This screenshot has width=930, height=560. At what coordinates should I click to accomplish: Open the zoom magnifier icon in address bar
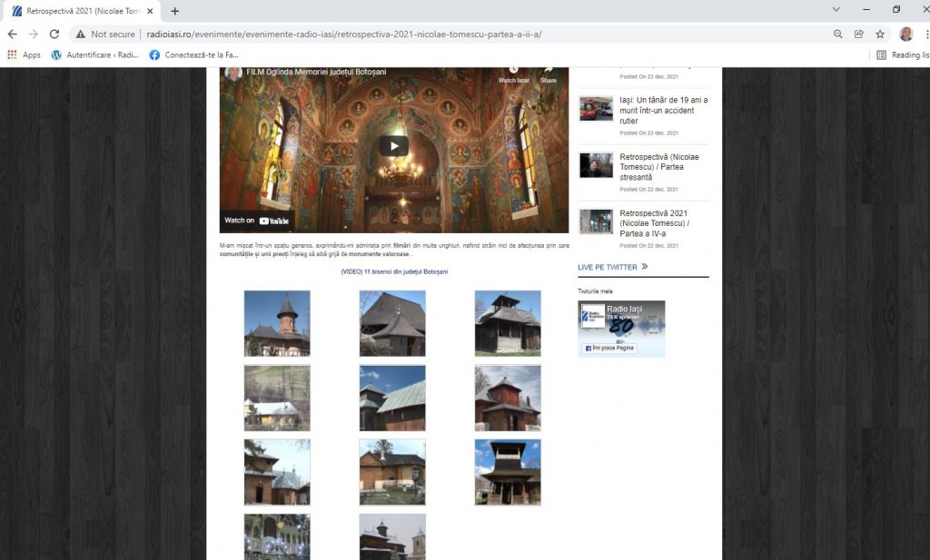click(837, 34)
